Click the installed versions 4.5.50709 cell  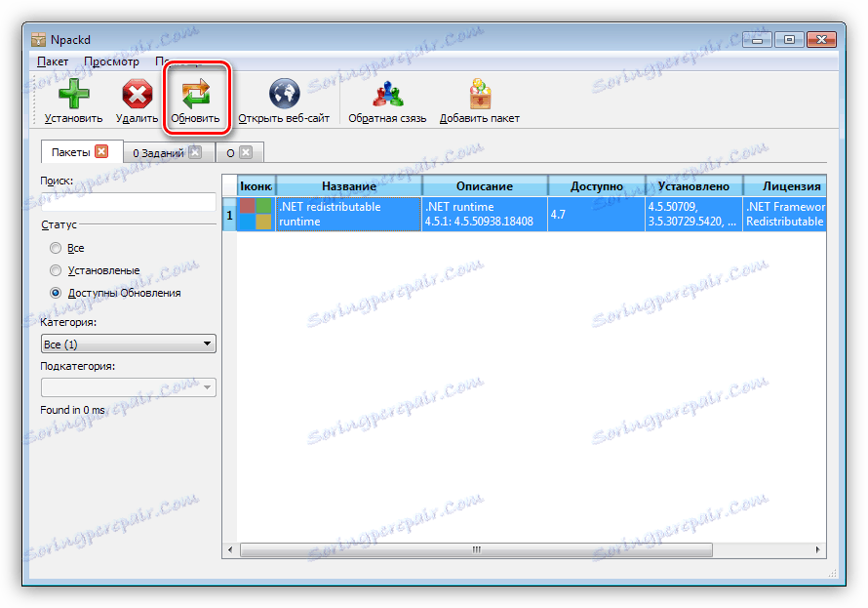[x=694, y=215]
